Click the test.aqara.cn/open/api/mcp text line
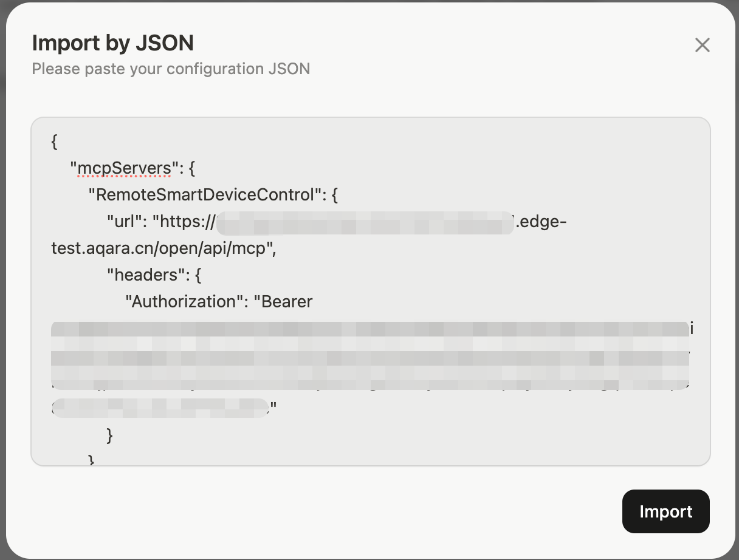 point(164,248)
